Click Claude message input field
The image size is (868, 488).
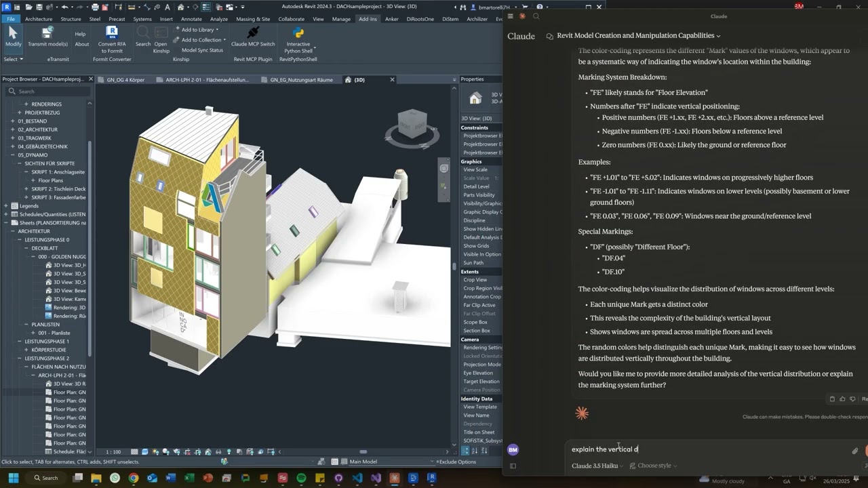tap(709, 449)
